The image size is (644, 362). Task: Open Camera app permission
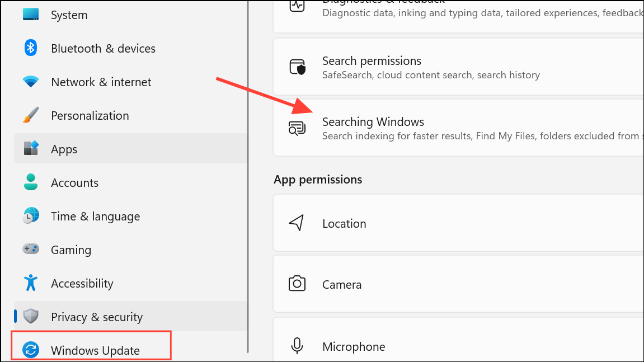pyautogui.click(x=458, y=284)
